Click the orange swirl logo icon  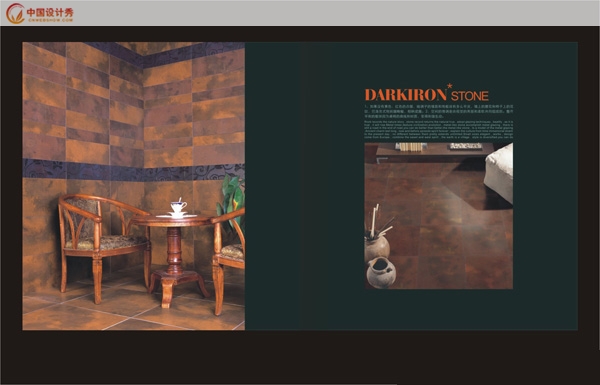click(15, 13)
